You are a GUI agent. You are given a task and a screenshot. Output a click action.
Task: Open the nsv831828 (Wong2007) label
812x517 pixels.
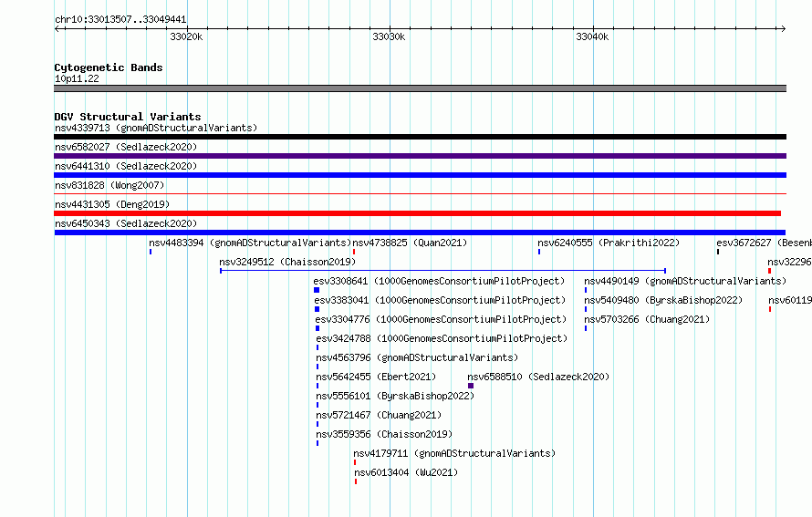pos(109,185)
